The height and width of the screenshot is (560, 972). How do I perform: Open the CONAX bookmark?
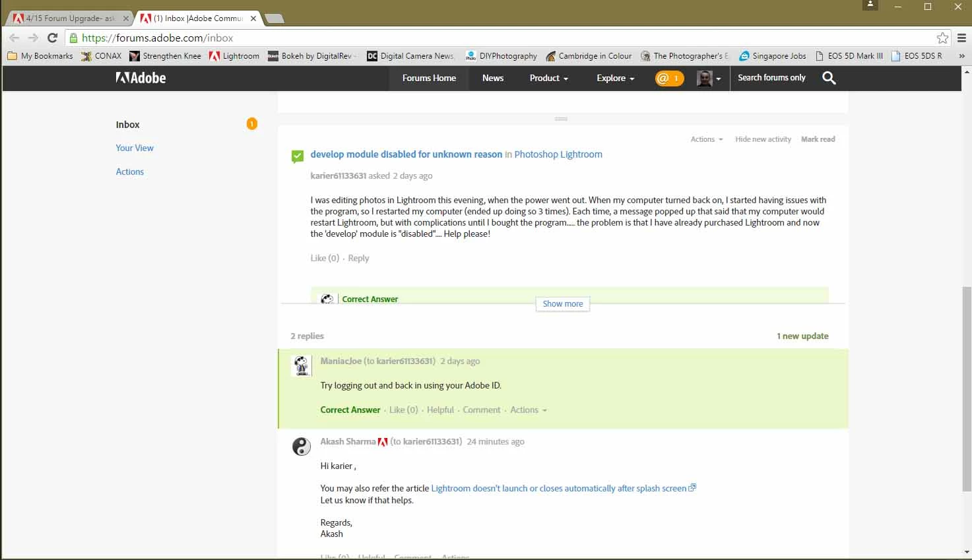(102, 56)
